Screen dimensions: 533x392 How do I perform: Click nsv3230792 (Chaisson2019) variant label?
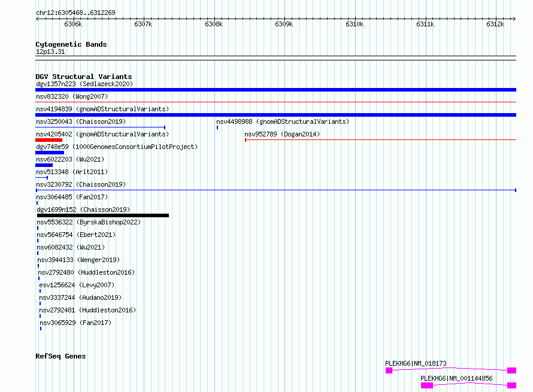pyautogui.click(x=81, y=184)
